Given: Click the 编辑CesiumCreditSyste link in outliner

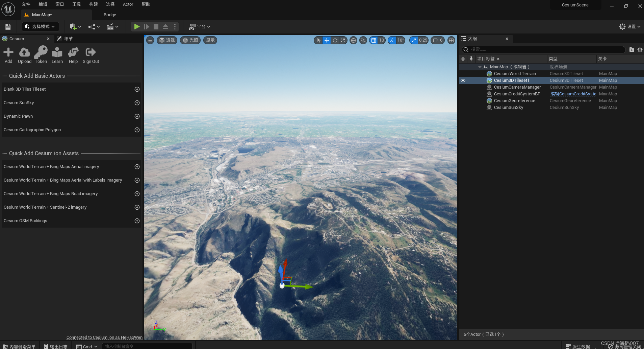Looking at the screenshot, I should tap(573, 94).
